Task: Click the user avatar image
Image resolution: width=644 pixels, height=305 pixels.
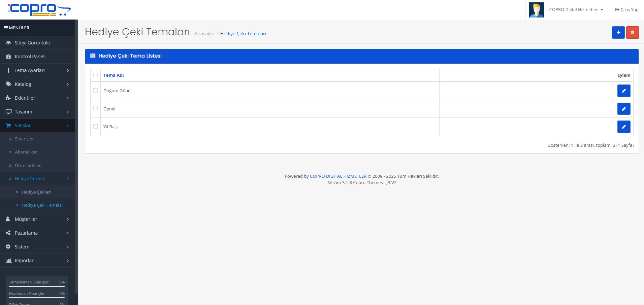Action: 537,10
